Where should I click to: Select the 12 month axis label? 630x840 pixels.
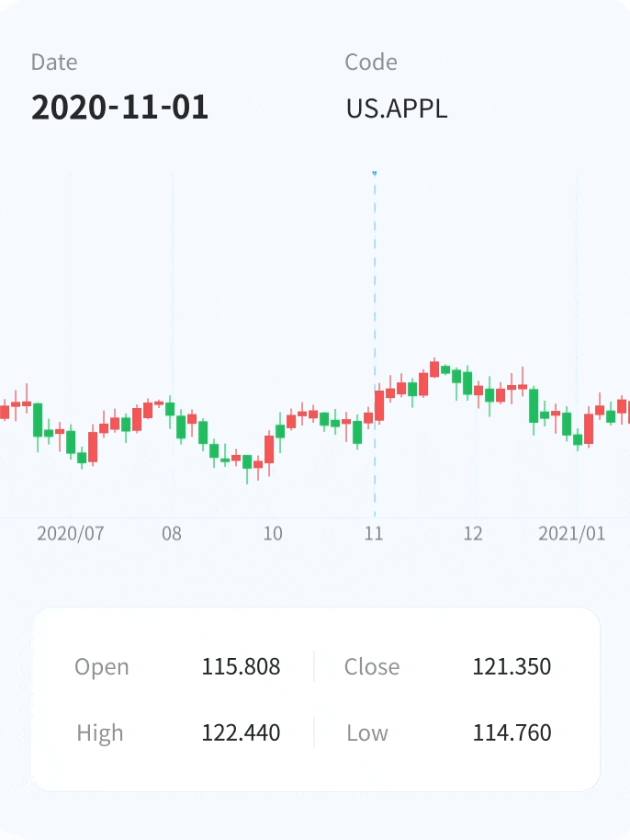pyautogui.click(x=473, y=534)
